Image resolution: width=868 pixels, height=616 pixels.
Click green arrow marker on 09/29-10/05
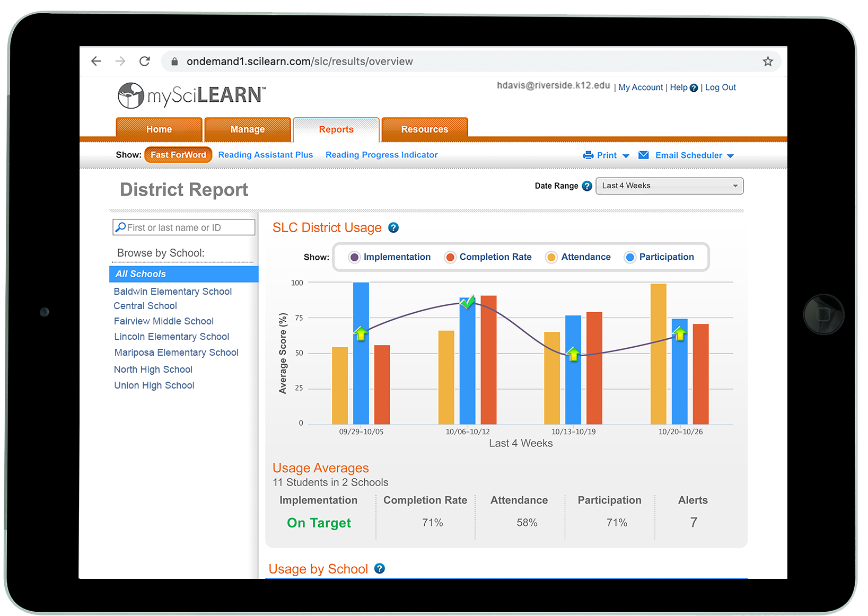click(361, 333)
